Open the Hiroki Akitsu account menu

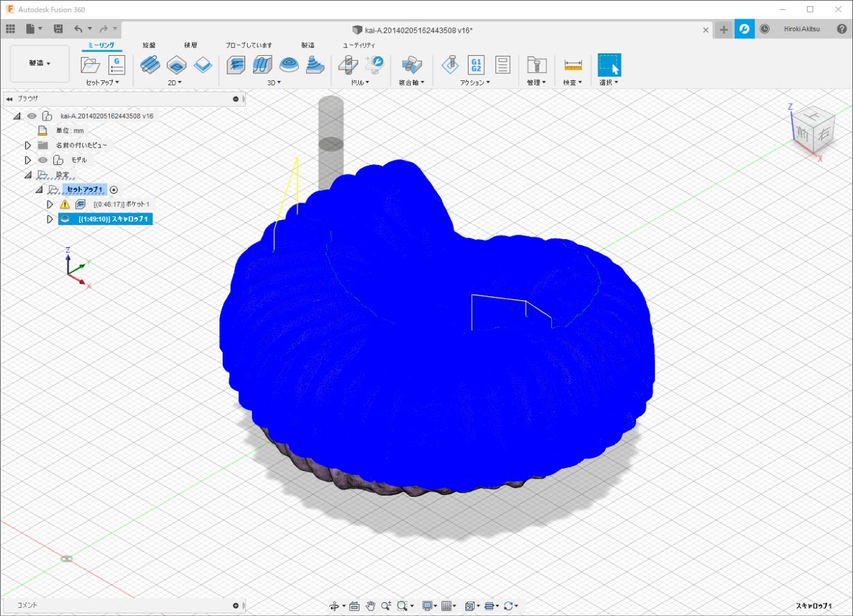(802, 29)
